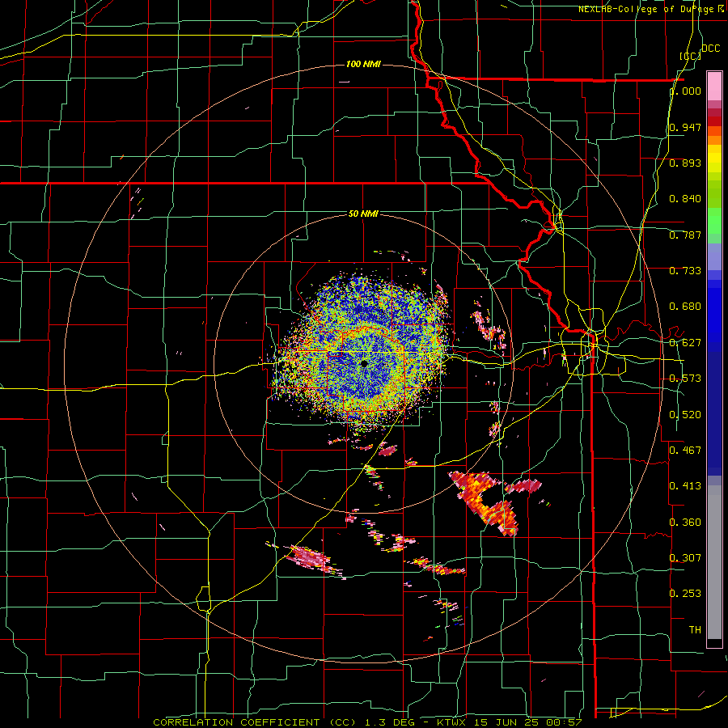Image resolution: width=728 pixels, height=728 pixels.
Task: Click the 0.893 legend value
Action: [685, 163]
